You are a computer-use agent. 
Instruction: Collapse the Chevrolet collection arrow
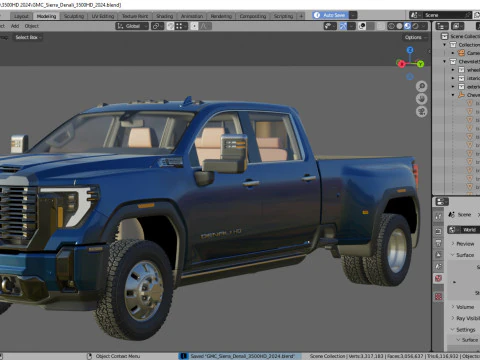click(444, 61)
